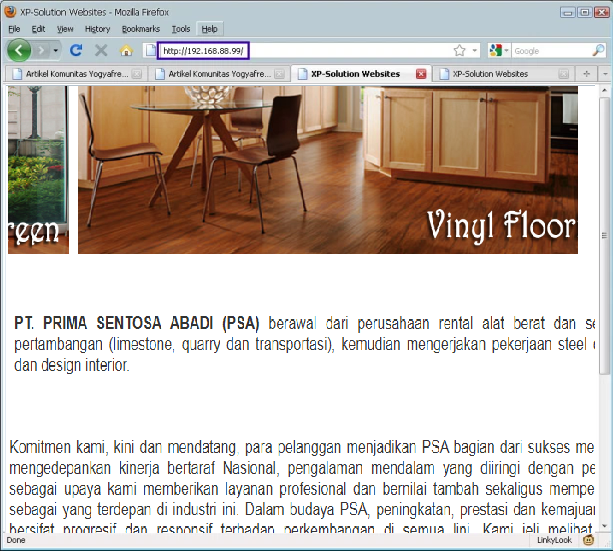Open the search engine selector dropdown
The image size is (613, 551).
coord(499,50)
